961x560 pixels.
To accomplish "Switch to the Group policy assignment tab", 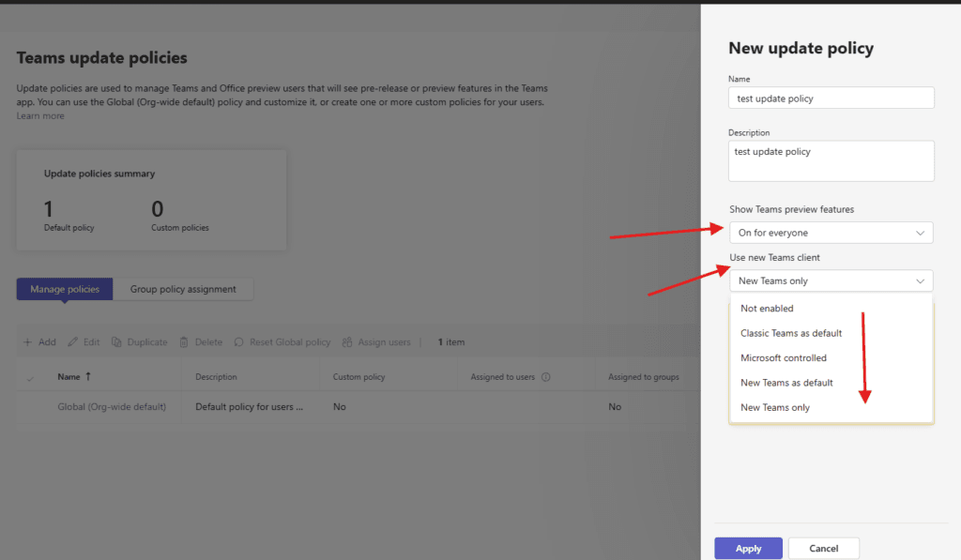I will click(183, 289).
